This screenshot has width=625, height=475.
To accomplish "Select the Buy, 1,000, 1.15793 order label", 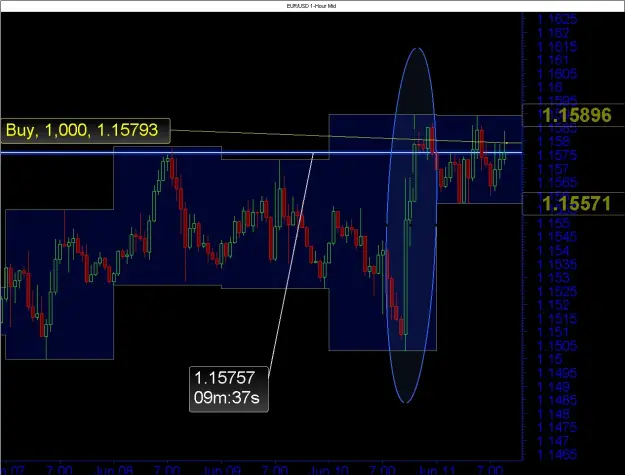I will 85,131.
